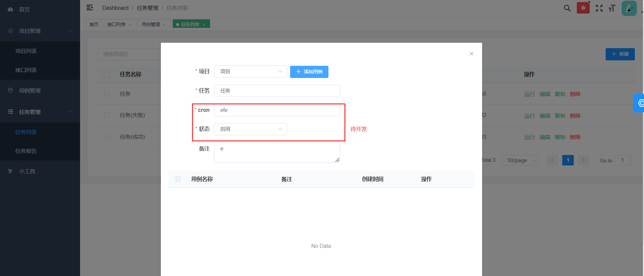
Task: Click 删除 in the first task row
Action: pos(575,94)
